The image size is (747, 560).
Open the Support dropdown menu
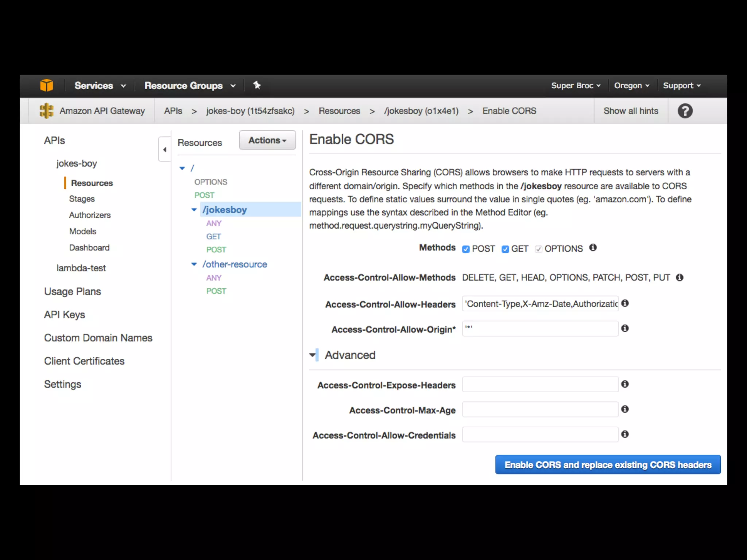[682, 86]
